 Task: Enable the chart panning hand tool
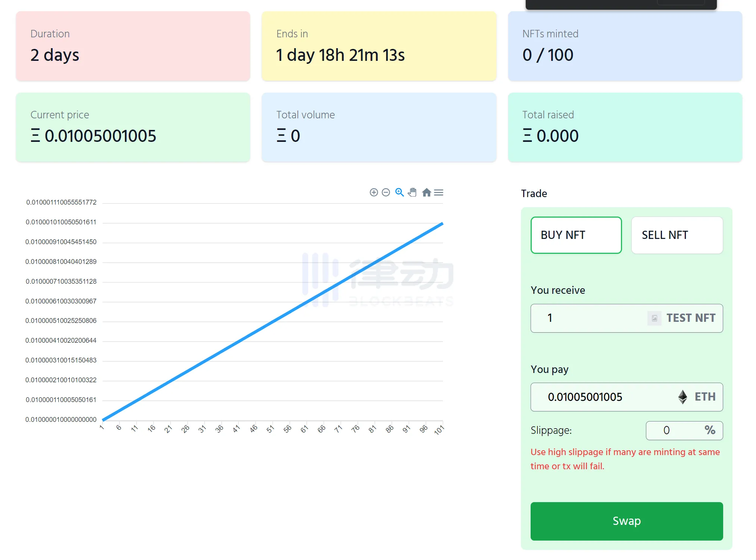click(x=412, y=192)
